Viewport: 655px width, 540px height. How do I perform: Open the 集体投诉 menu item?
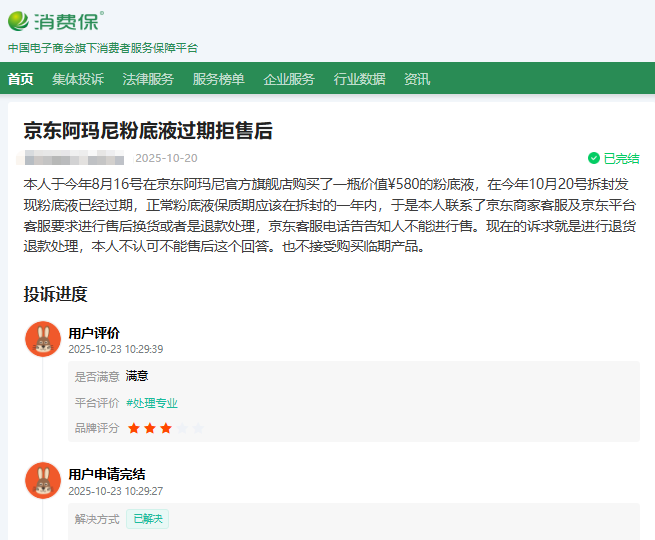coord(78,79)
